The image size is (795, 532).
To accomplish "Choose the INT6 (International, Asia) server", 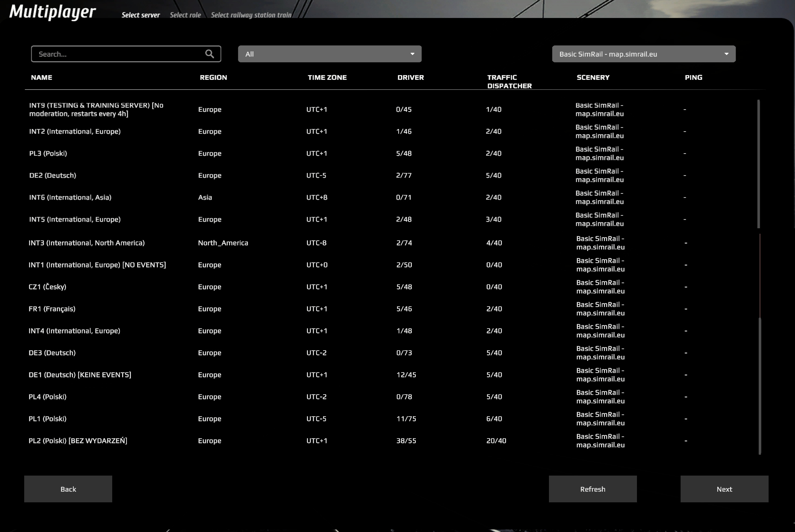I will point(70,197).
